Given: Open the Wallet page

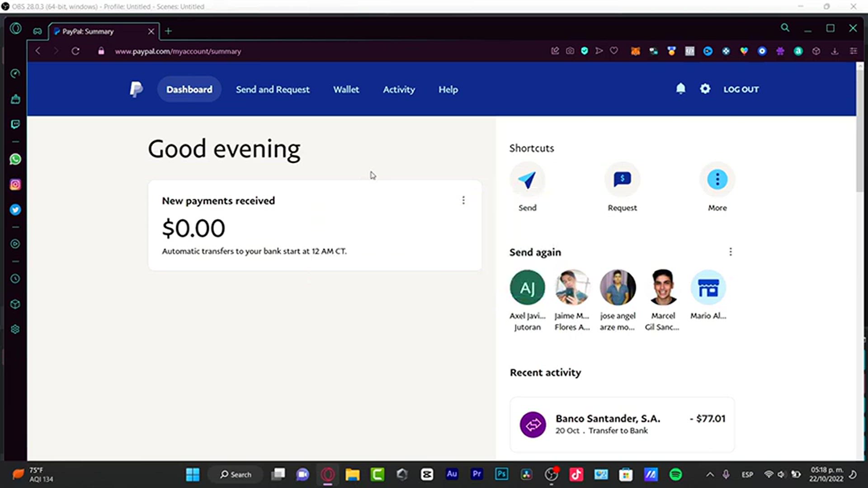Looking at the screenshot, I should coord(346,89).
